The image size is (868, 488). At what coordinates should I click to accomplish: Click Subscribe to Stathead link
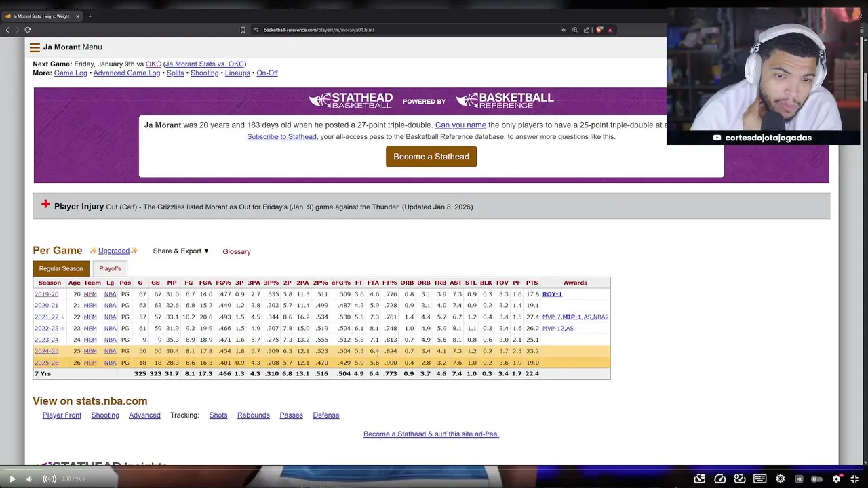(x=281, y=137)
